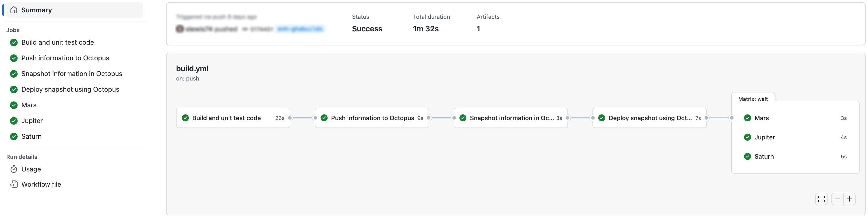Select Deploy snapshot using Octopus sidebar job
The image size is (868, 218).
(70, 89)
